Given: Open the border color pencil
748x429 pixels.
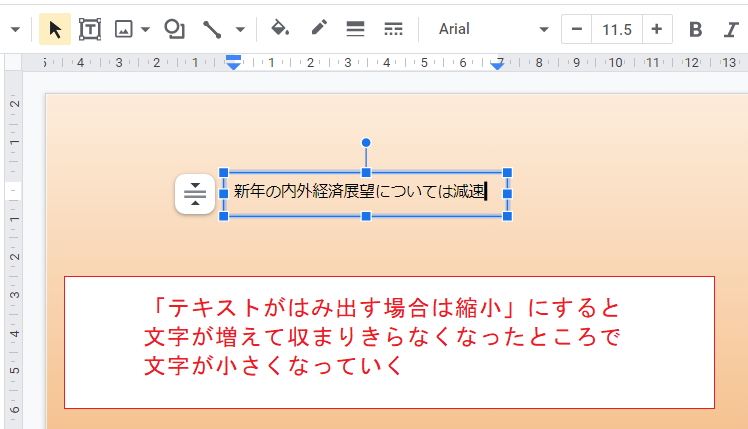Looking at the screenshot, I should point(319,28).
